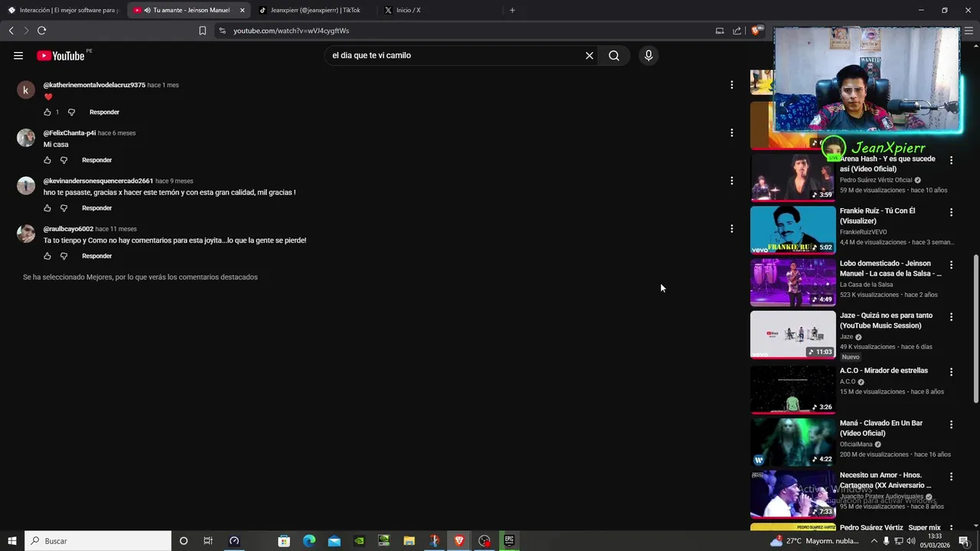Viewport: 980px width, 551px height.
Task: Bookmark this page with the bookmark icon
Action: pos(202,31)
